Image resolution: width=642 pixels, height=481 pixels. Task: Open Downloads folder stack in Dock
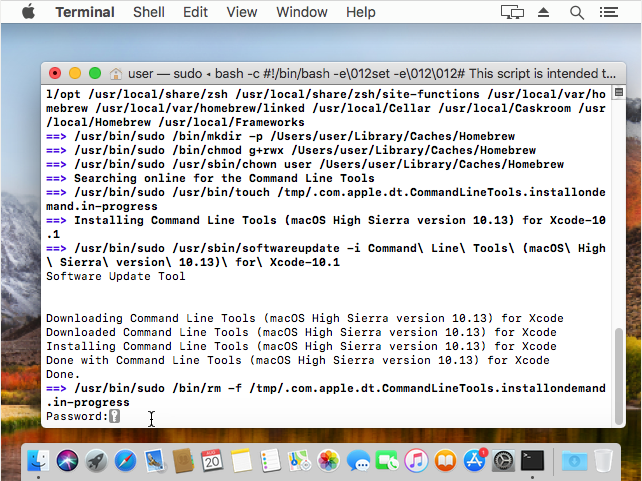tap(574, 461)
